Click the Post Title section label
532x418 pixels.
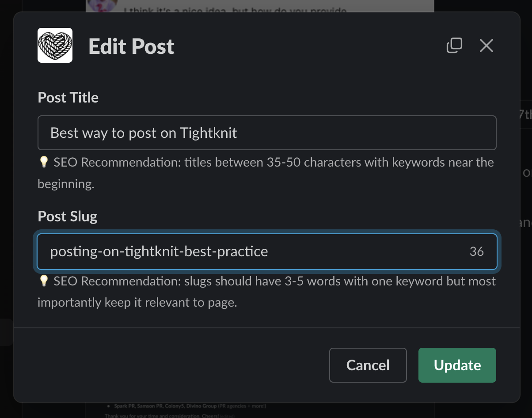[68, 97]
